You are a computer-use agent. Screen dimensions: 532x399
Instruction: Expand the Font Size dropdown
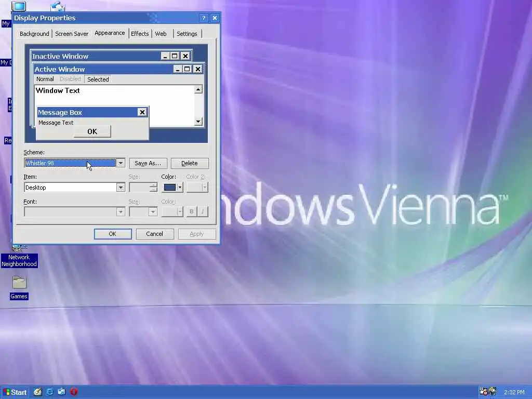[153, 212]
